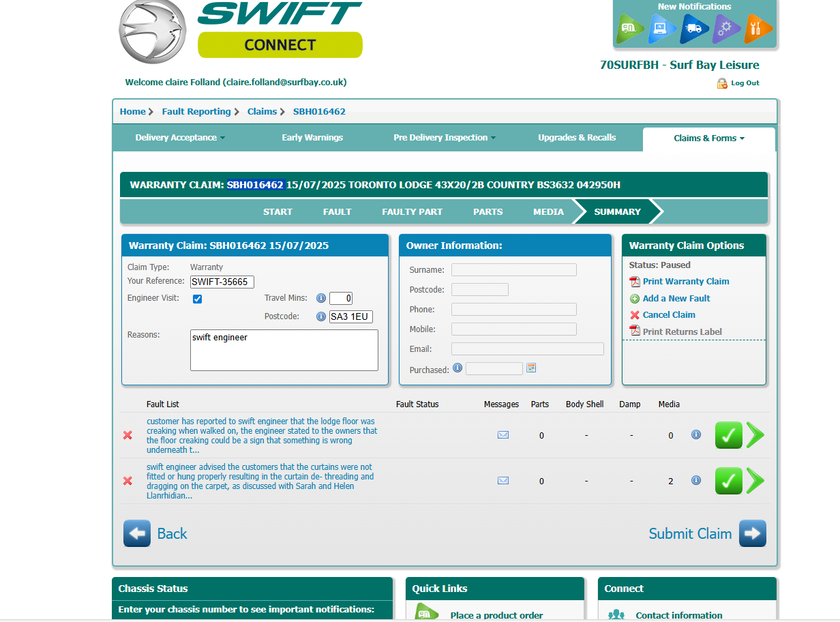Viewport: 840px width, 622px height.
Task: Open messages envelope for curtains fault
Action: click(x=503, y=481)
